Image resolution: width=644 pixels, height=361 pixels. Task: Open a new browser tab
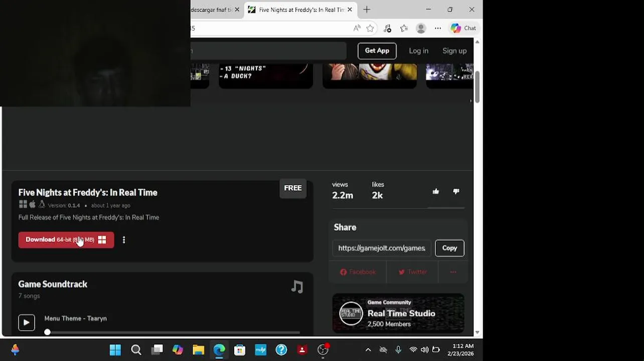(367, 10)
